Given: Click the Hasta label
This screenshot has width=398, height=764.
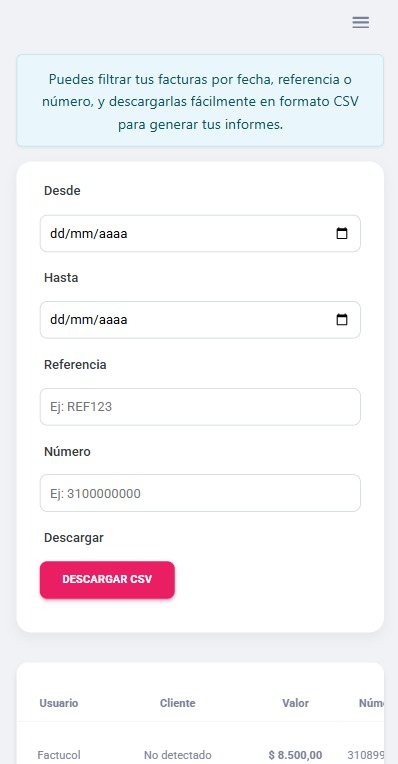Looking at the screenshot, I should pos(61,278).
